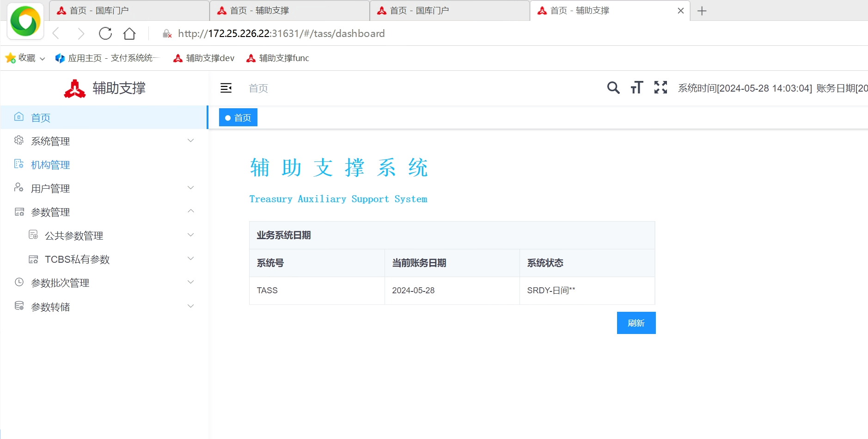Expand 用户管理 chevron
Image resolution: width=868 pixels, height=439 pixels.
[x=190, y=187]
